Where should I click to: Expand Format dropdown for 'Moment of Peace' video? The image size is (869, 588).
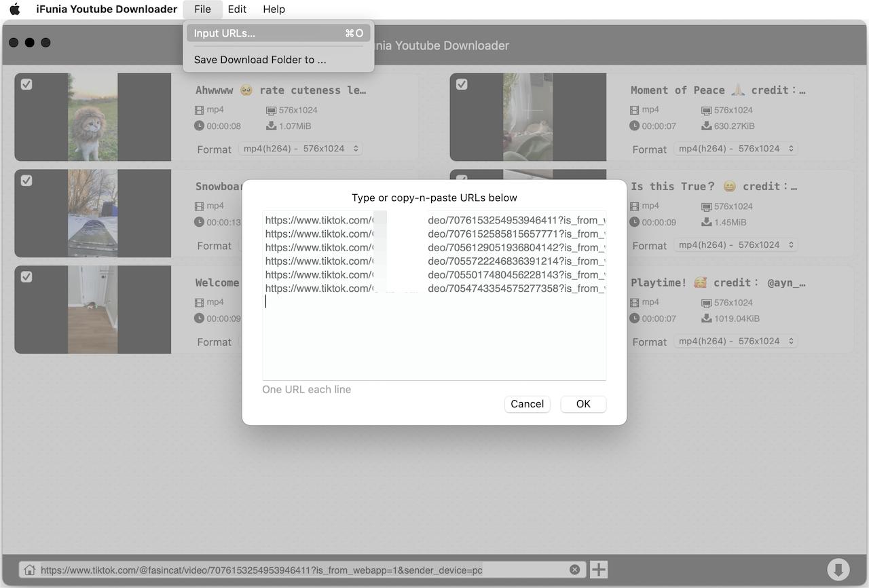click(735, 149)
